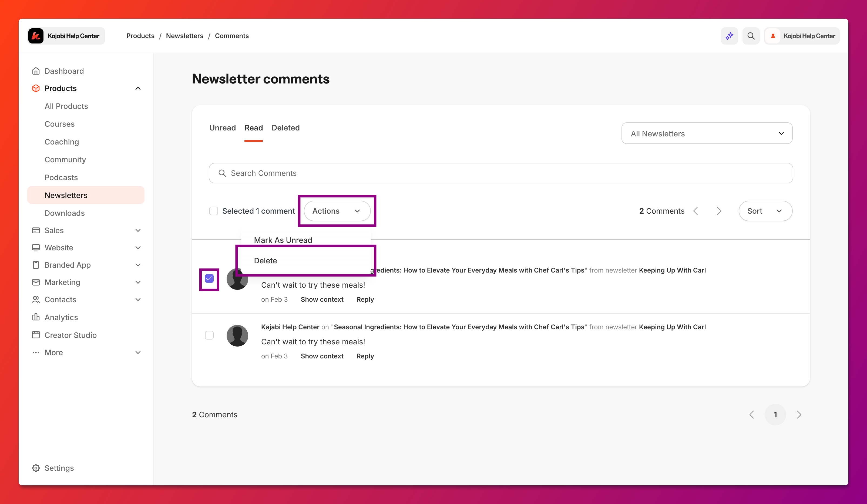Click the Contacts people icon
The image size is (867, 504).
(36, 300)
